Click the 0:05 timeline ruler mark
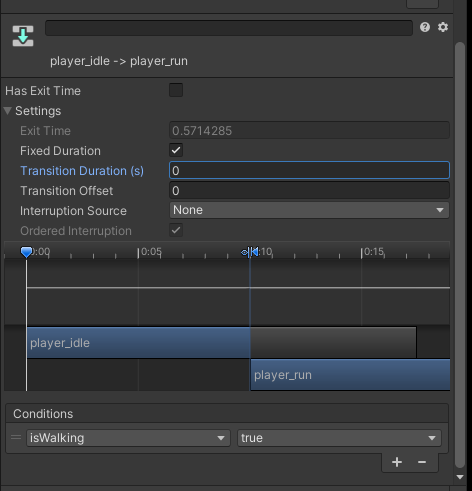The height and width of the screenshot is (491, 472). pos(151,252)
